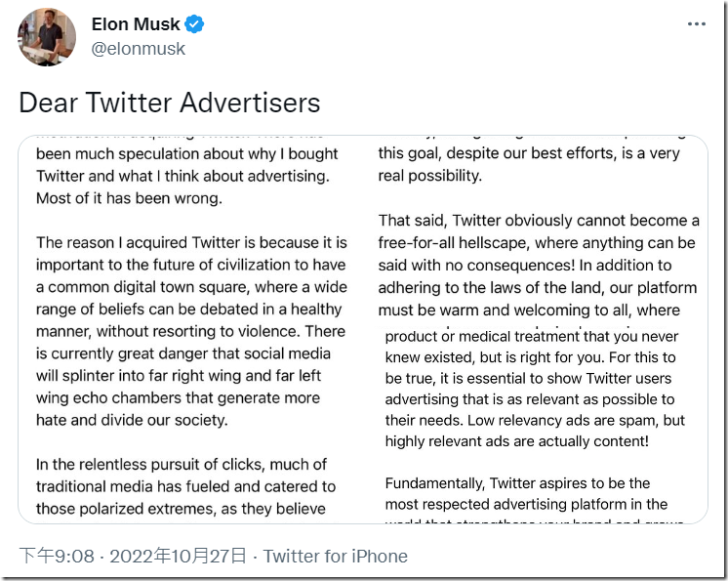Open the more options ellipsis menu
This screenshot has width=728, height=581.
pos(696,24)
